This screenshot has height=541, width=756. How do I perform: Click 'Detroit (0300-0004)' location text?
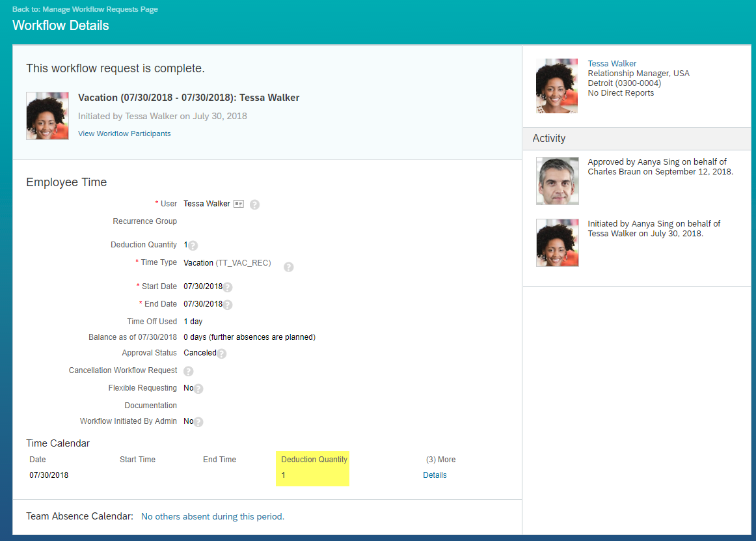click(x=625, y=83)
